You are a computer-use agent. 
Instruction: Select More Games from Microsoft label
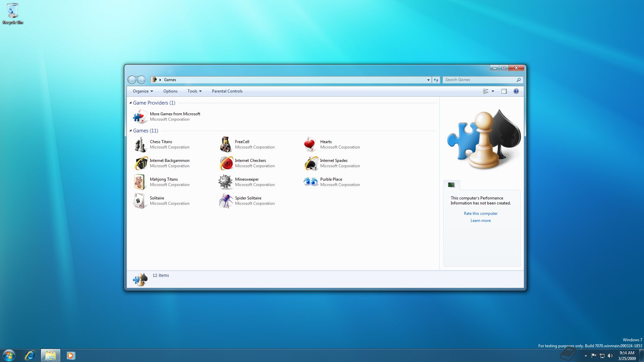pyautogui.click(x=175, y=114)
